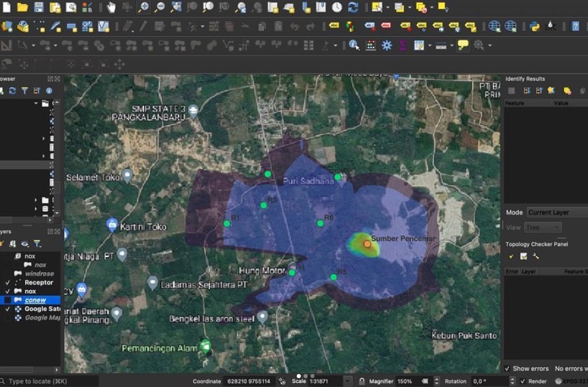588x387 pixels.
Task: Open layer diagram options icon
Action: click(x=350, y=26)
